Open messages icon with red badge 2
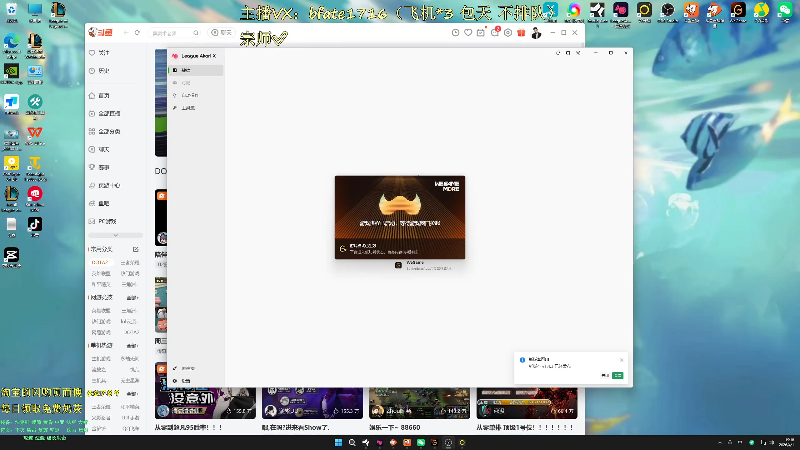800x450 pixels. [494, 32]
